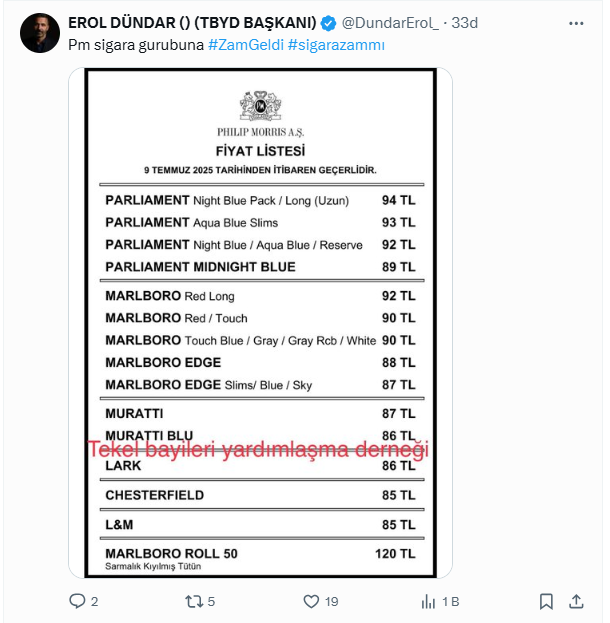
Task: Open the more options ellipsis menu
Action: (x=576, y=23)
